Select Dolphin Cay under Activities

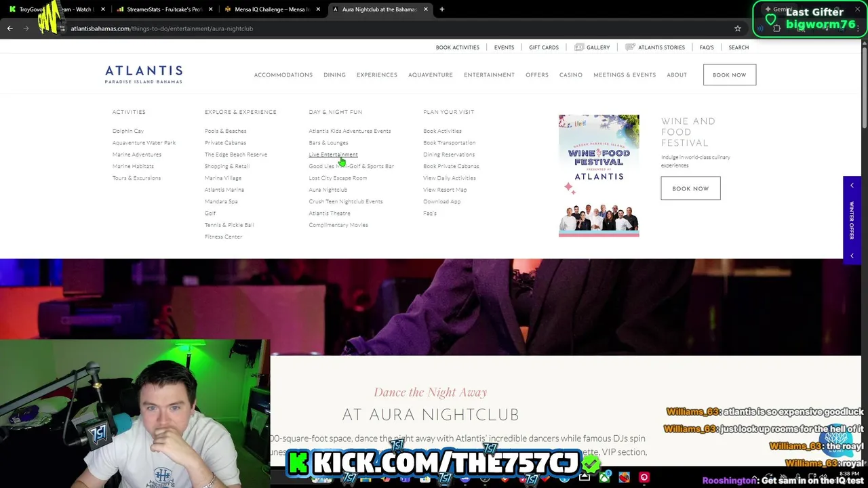pos(128,131)
